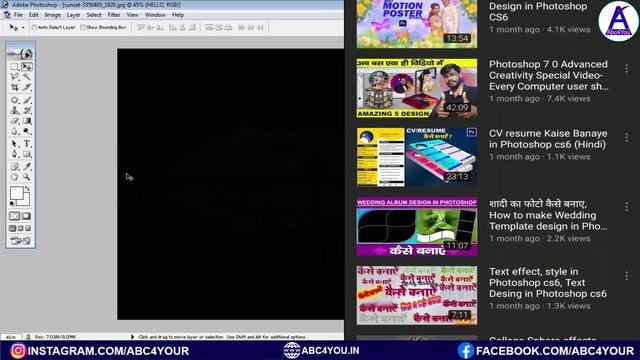The width and height of the screenshot is (640, 360).
Task: Select the Type tool
Action: coord(27,144)
